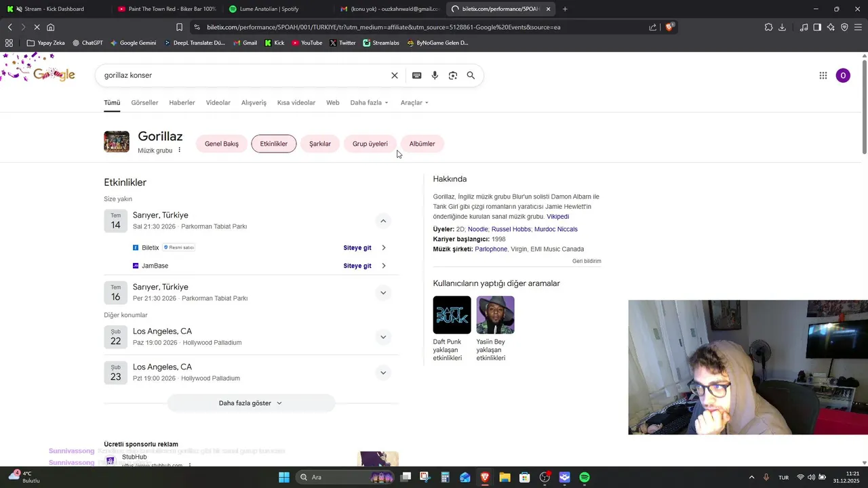Clear the Google search box text
The width and height of the screenshot is (868, 488).
pyautogui.click(x=394, y=75)
